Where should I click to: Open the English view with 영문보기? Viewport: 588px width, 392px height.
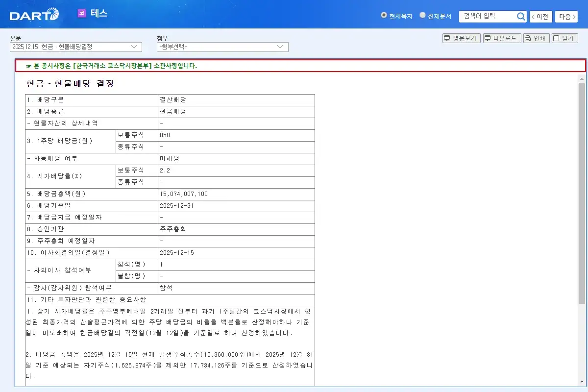[461, 38]
